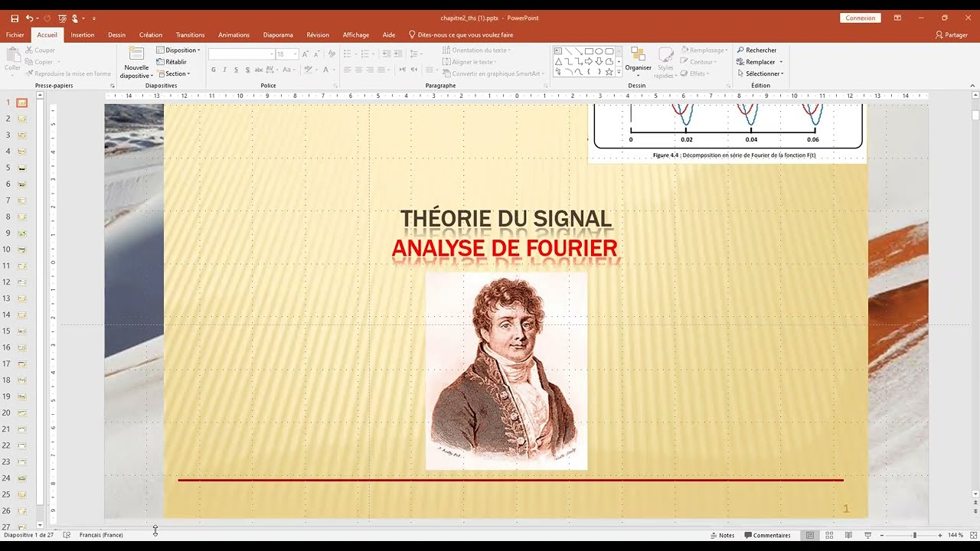The width and height of the screenshot is (980, 551).
Task: Toggle Notes pane in status bar
Action: [x=722, y=535]
